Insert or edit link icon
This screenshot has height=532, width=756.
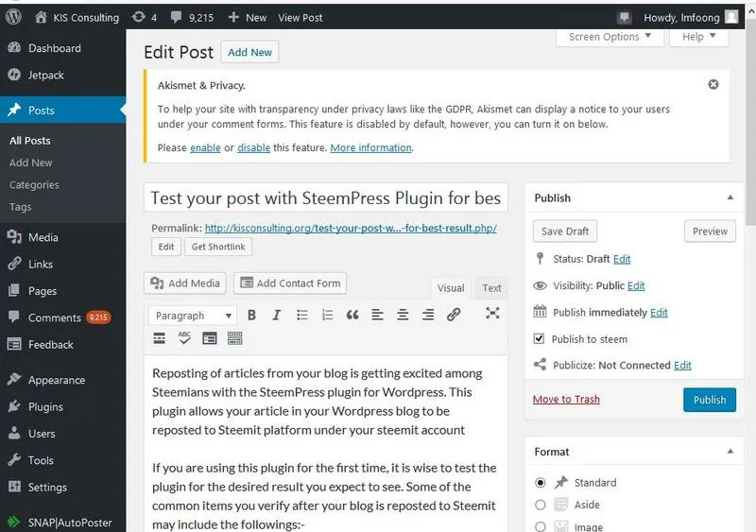pyautogui.click(x=454, y=315)
